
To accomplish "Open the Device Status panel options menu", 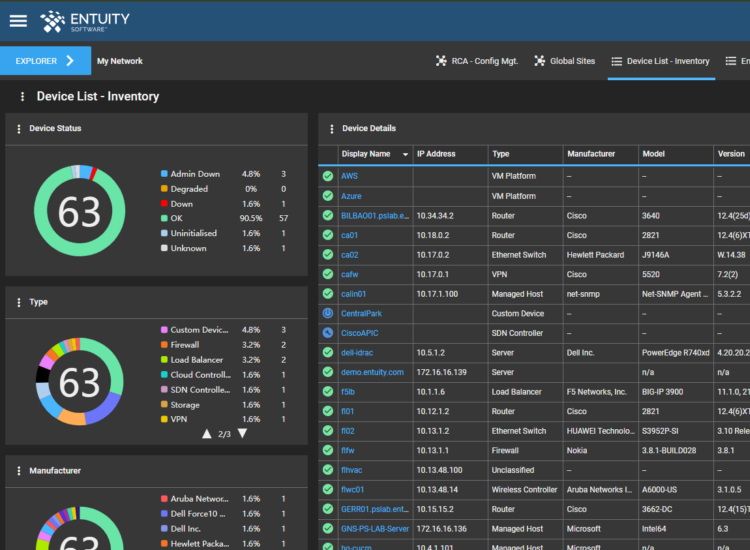I will coord(19,129).
